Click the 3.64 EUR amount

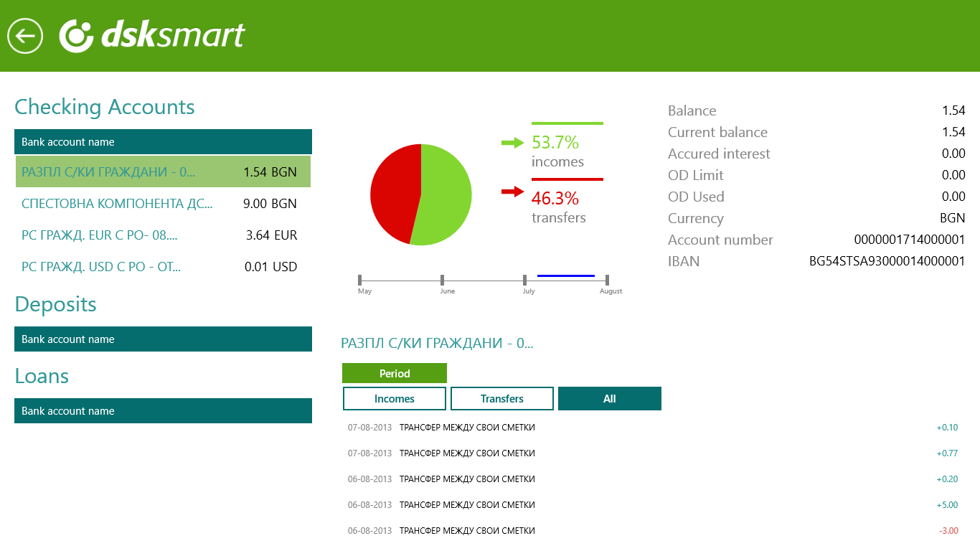[x=271, y=235]
